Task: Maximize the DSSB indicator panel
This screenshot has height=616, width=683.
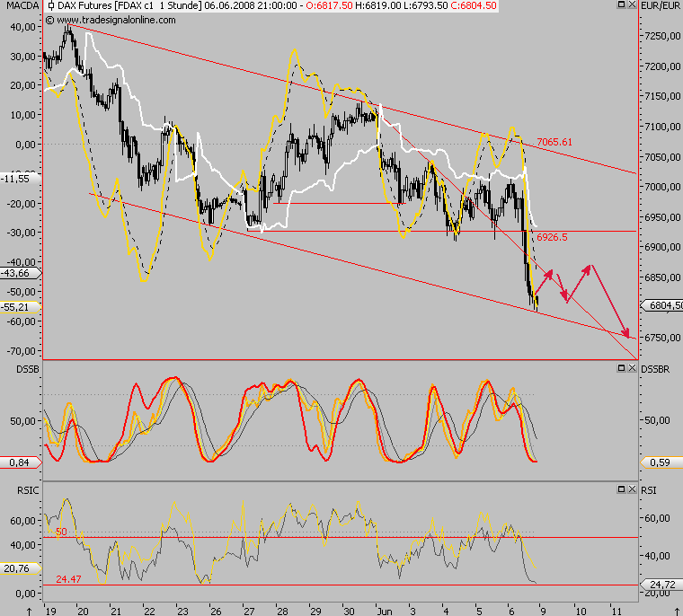Action: 622,368
